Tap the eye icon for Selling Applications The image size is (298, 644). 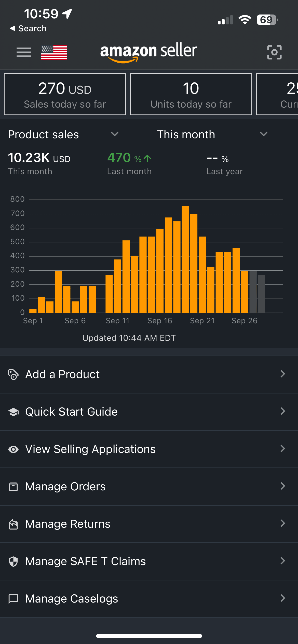click(13, 449)
